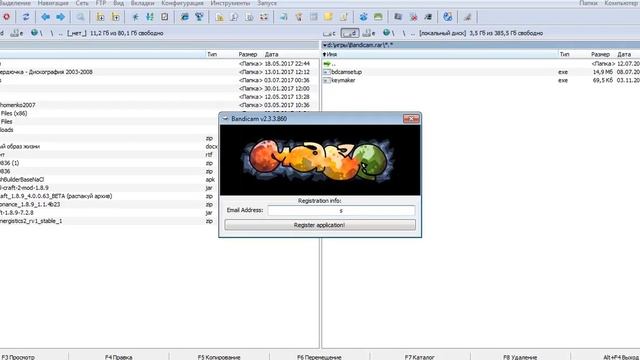Click the yellow sticky note toolbar icon
640x360 pixels.
pyautogui.click(x=329, y=17)
